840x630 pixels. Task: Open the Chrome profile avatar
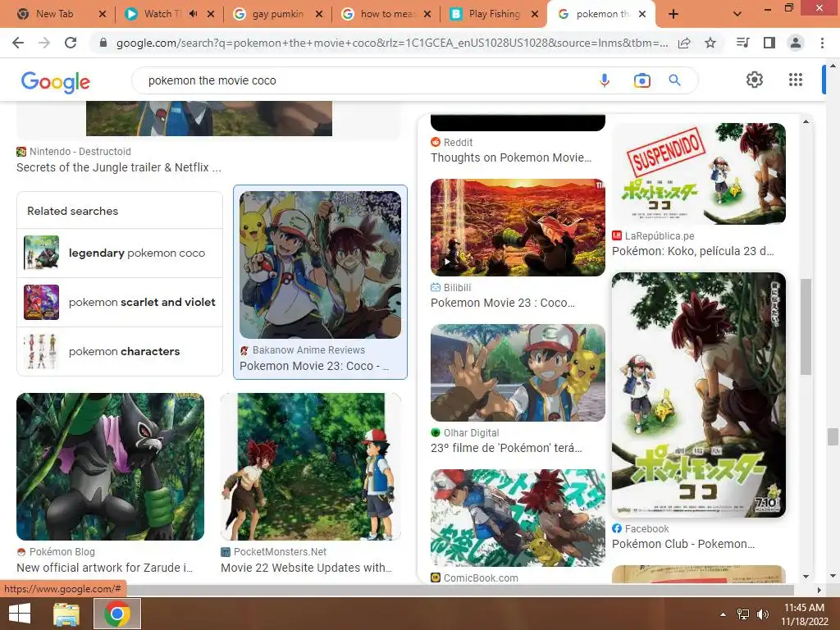pos(796,43)
